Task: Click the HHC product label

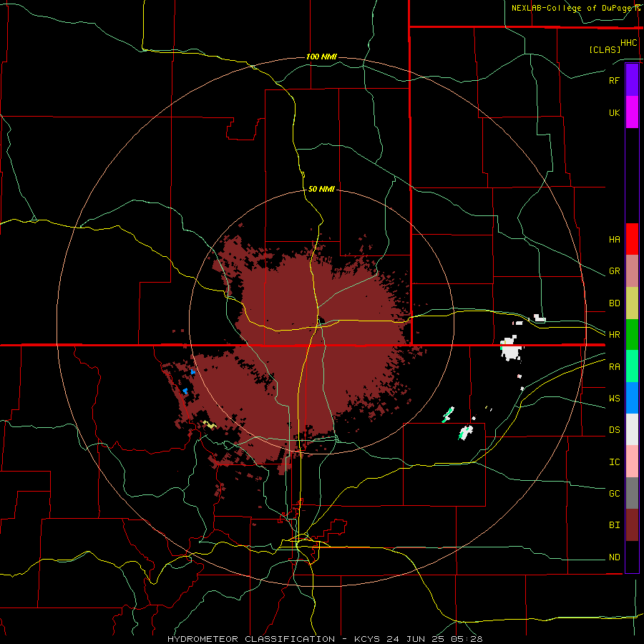Action: click(628, 43)
